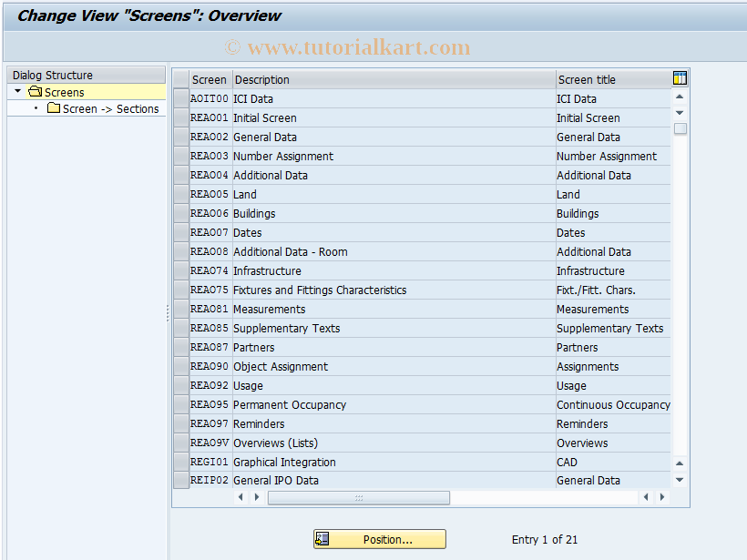Collapse the Screens tree node

point(17,91)
